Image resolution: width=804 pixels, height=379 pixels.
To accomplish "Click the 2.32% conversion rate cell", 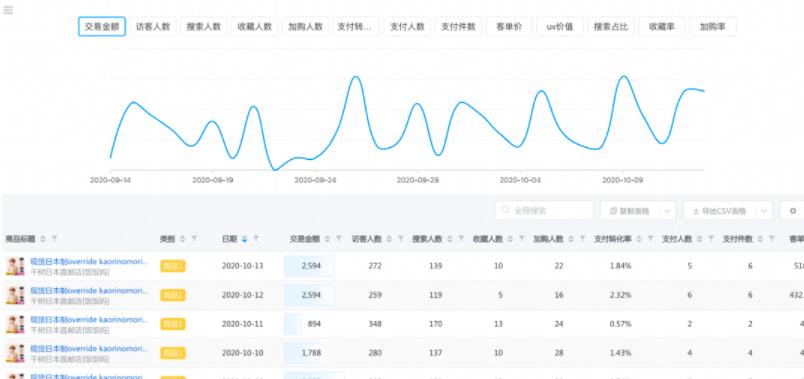I will pyautogui.click(x=620, y=295).
